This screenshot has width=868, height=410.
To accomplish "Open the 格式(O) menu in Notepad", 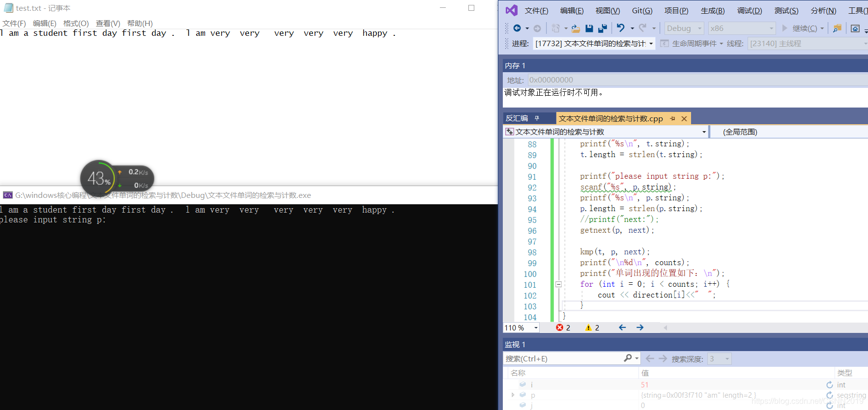I will [x=76, y=23].
